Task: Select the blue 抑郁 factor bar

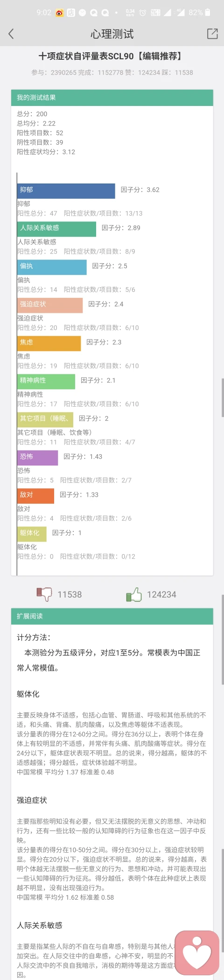Action: 66,190
